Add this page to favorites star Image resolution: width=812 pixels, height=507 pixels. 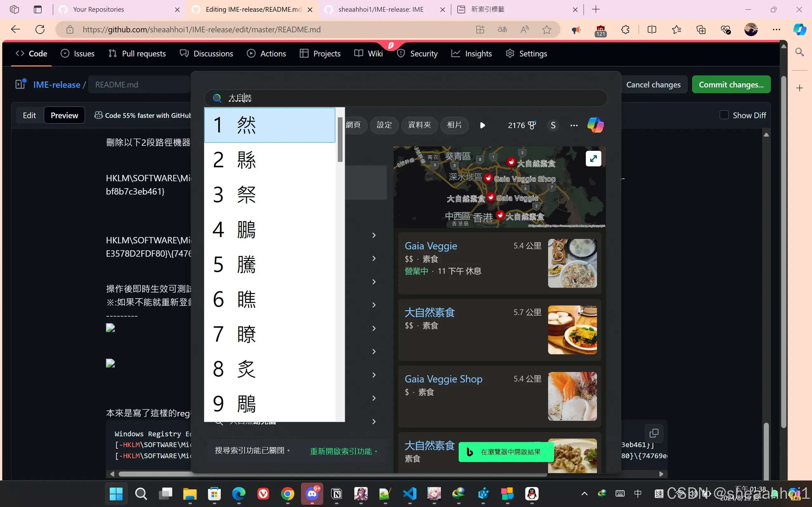click(547, 29)
